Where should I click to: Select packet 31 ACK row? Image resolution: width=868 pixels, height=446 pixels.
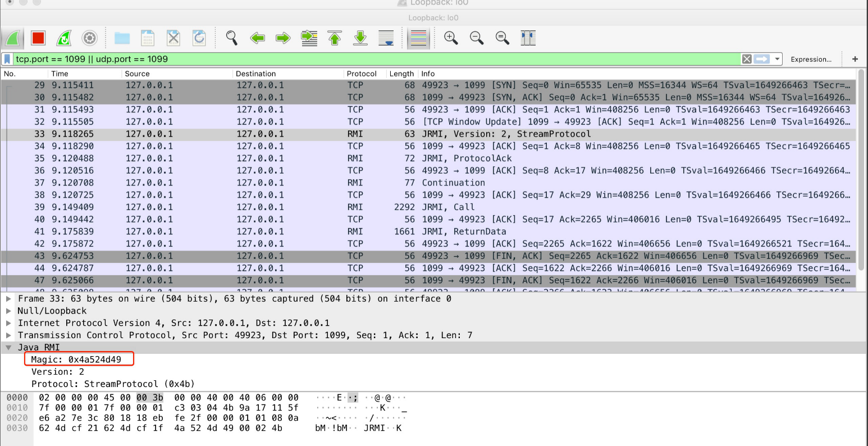429,110
